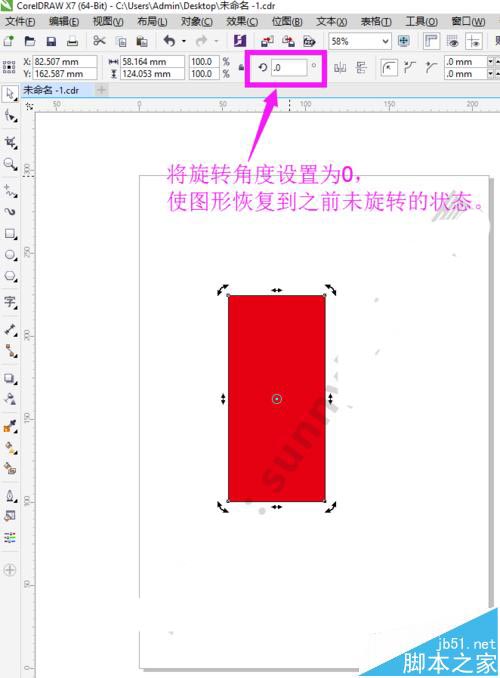Image resolution: width=500 pixels, height=678 pixels.
Task: Click the Open file folder icon
Action: point(30,41)
